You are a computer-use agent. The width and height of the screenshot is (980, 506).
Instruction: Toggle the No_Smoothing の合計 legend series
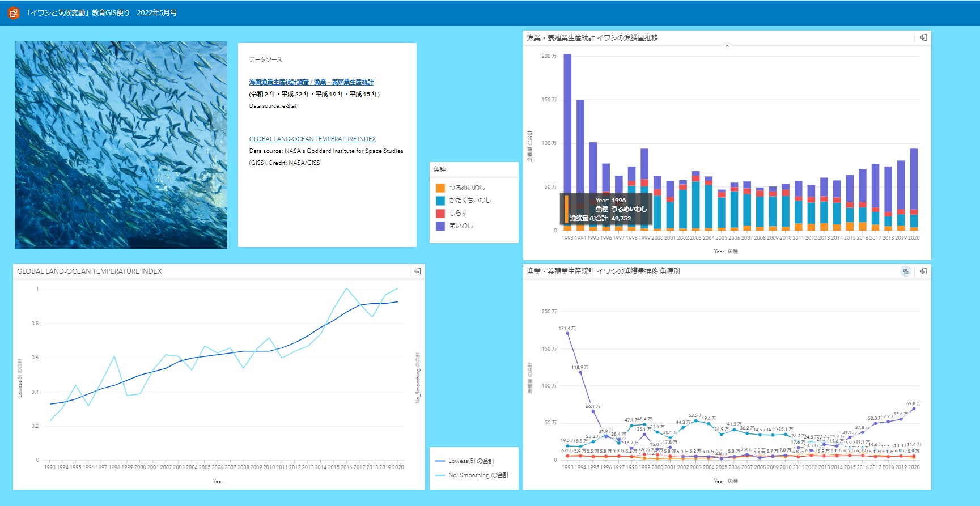478,475
